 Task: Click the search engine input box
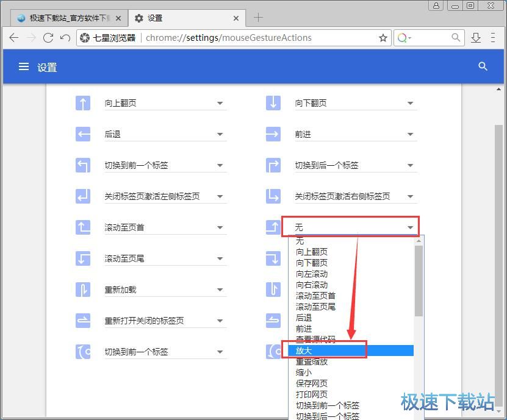(x=430, y=38)
